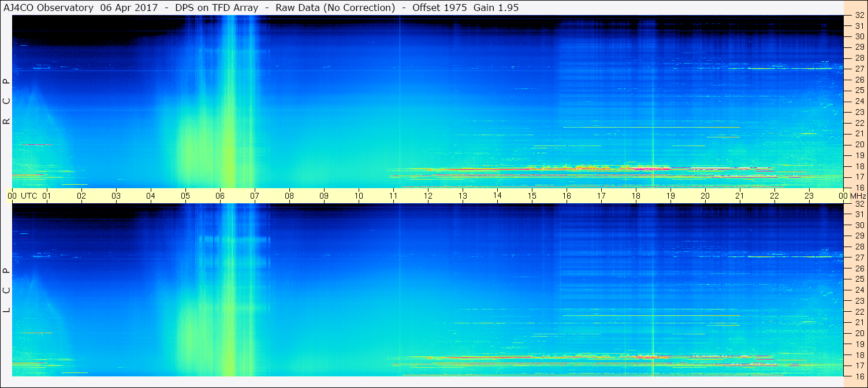This screenshot has height=388, width=868.
Task: Select the 12 hour mark on time axis
Action: point(428,196)
